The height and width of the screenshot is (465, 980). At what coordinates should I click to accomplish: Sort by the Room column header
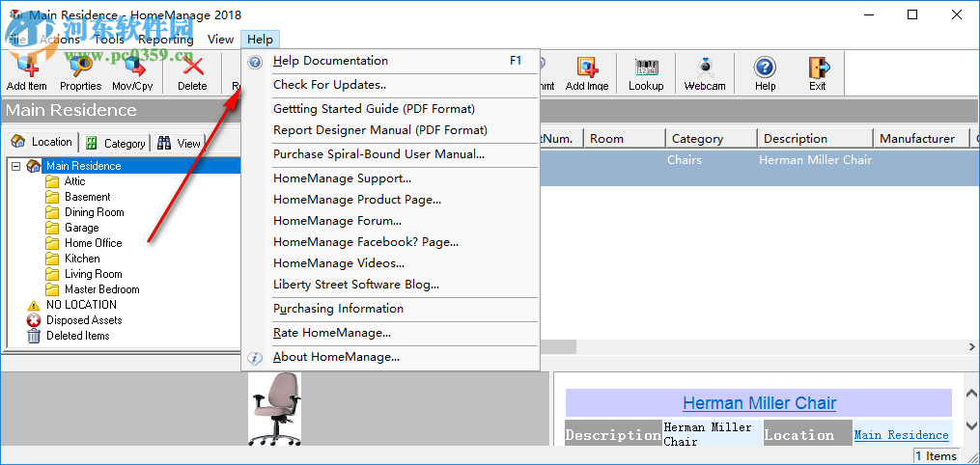(624, 139)
